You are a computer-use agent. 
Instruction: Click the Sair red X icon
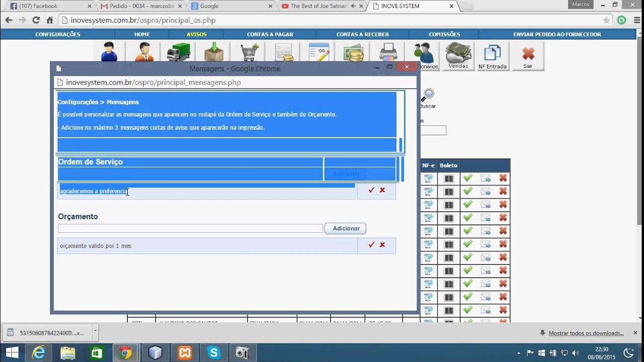(x=528, y=56)
